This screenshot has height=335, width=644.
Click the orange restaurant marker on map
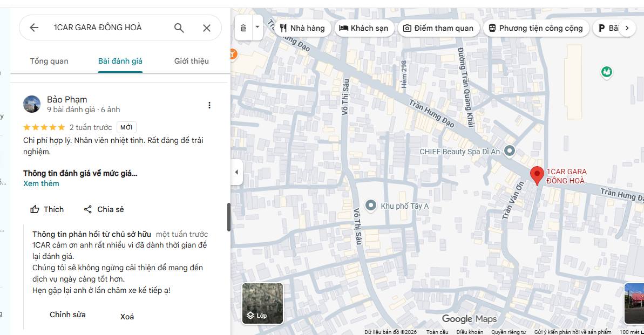tap(233, 54)
